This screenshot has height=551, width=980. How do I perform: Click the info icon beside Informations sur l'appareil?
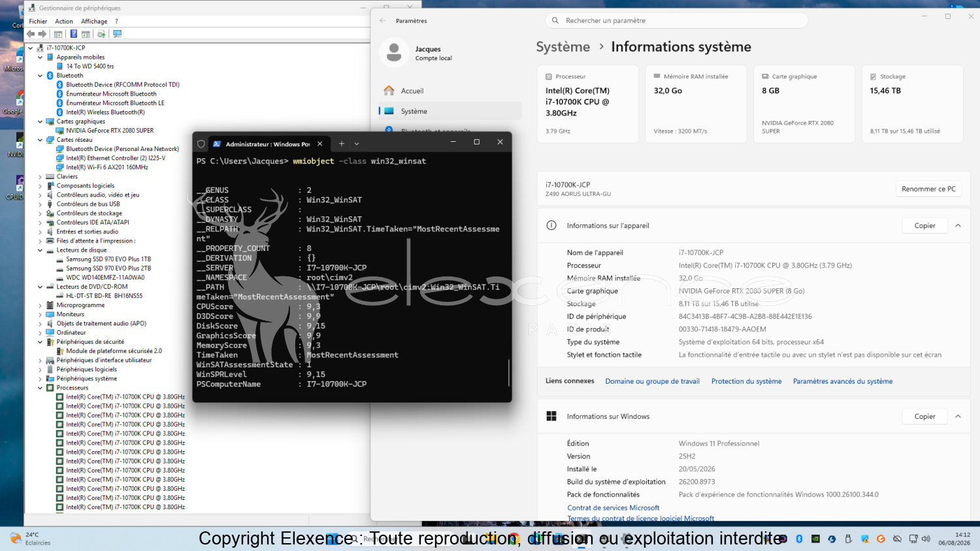pyautogui.click(x=551, y=225)
